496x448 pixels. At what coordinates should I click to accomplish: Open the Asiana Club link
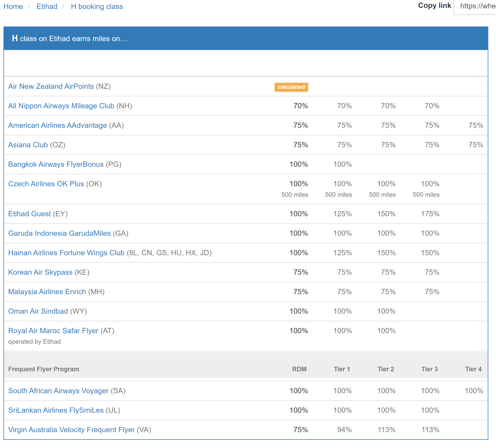(28, 145)
